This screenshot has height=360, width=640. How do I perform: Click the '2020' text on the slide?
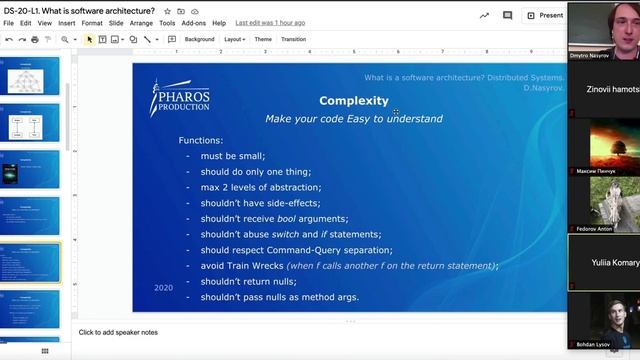pyautogui.click(x=163, y=288)
